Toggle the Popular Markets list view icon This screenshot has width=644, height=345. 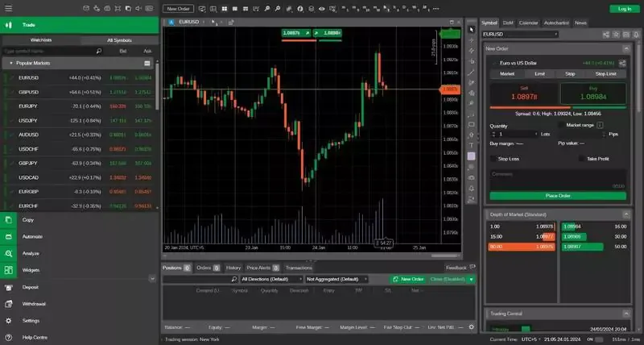147,64
